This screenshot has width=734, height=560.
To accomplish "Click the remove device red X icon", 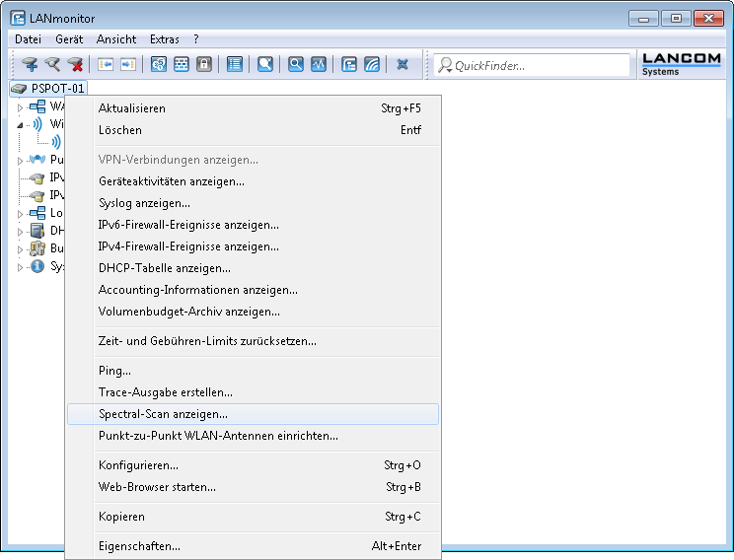I will 75,65.
